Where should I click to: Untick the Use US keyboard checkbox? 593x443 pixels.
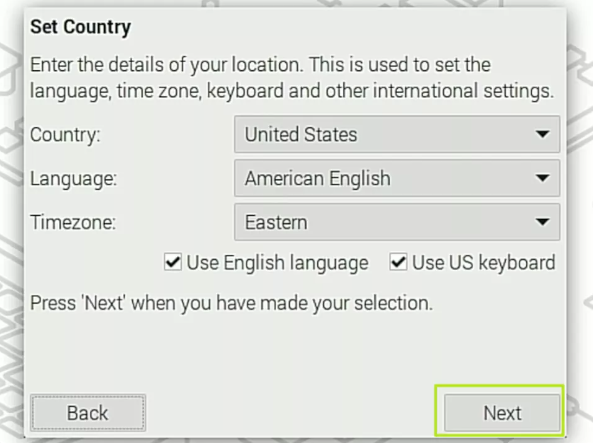[398, 262]
